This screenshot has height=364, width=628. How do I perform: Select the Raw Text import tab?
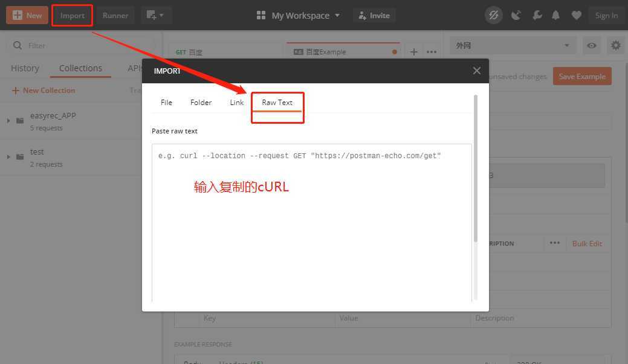point(277,103)
